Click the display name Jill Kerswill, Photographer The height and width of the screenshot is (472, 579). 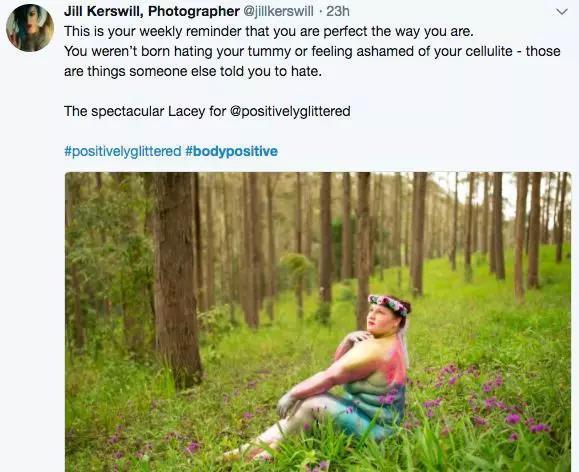[152, 11]
